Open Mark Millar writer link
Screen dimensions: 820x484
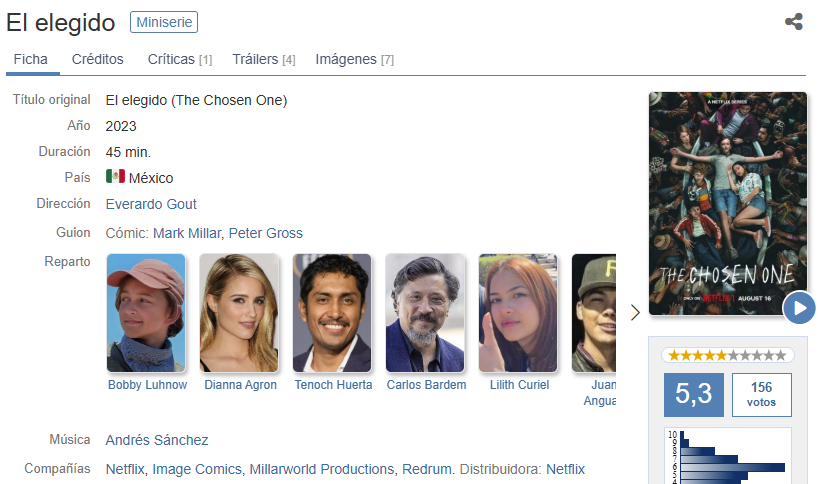click(x=188, y=233)
